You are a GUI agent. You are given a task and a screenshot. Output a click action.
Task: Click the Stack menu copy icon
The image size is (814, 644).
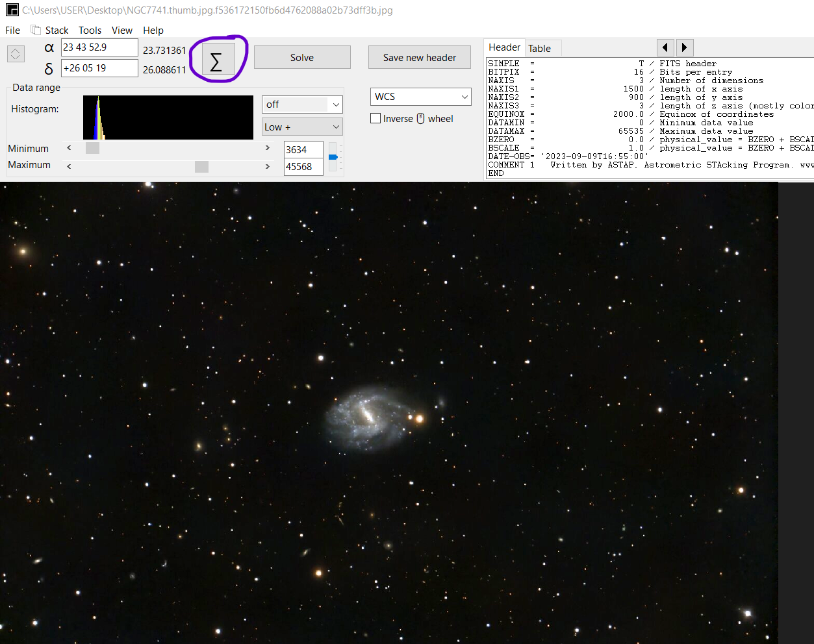[x=36, y=30]
